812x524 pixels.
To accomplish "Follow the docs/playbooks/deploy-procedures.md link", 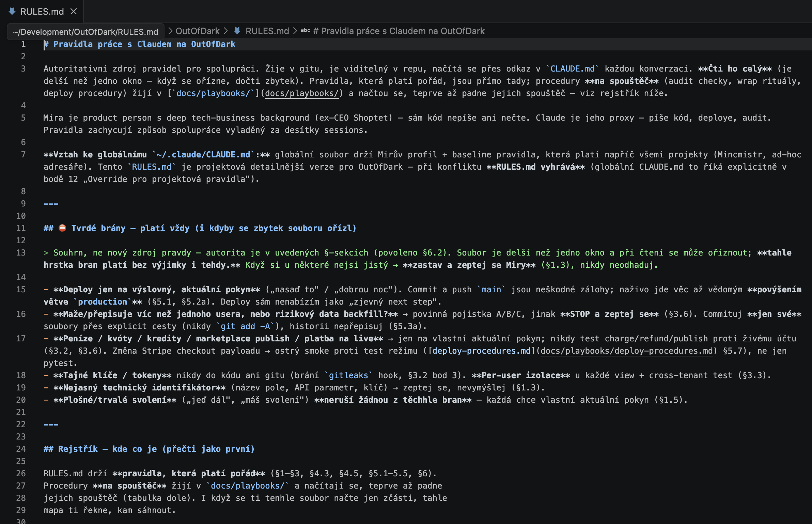I will (627, 351).
